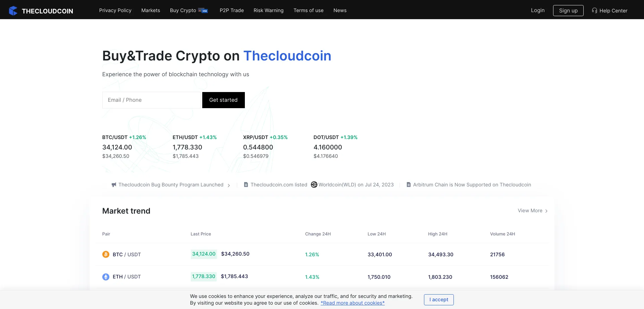The width and height of the screenshot is (644, 309).
Task: Click the megaphone icon near Bug Bounty announcement
Action: click(x=114, y=185)
